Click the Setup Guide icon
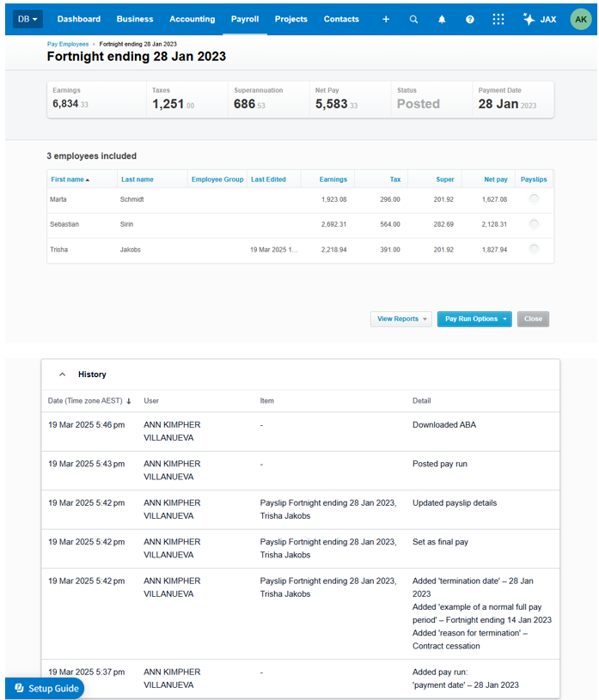 (x=20, y=688)
